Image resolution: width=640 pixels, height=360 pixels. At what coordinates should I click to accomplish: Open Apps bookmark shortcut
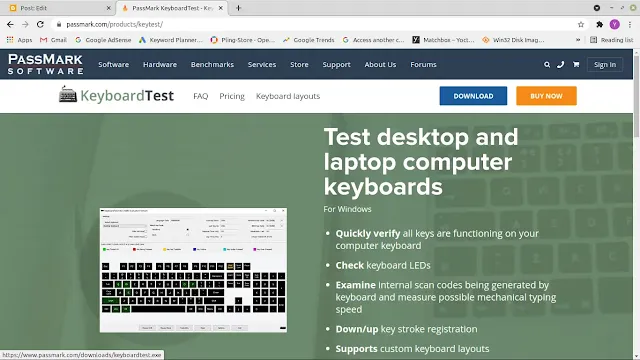[x=19, y=40]
